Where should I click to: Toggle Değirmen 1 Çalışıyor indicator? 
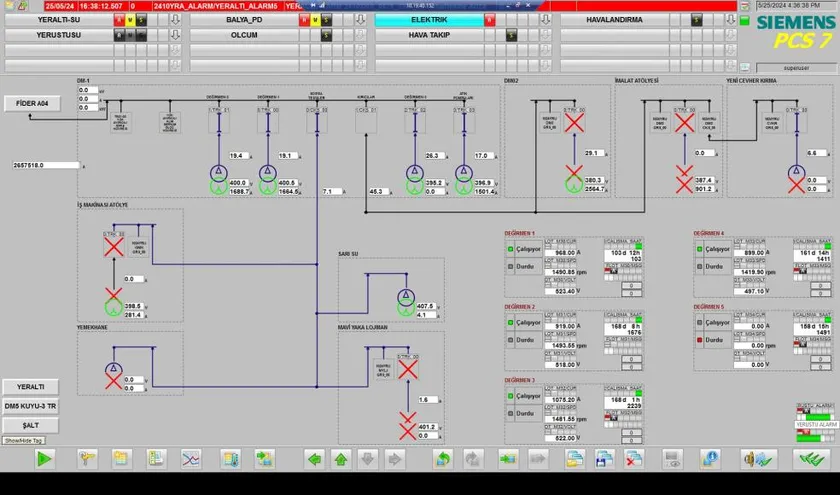[x=510, y=249]
